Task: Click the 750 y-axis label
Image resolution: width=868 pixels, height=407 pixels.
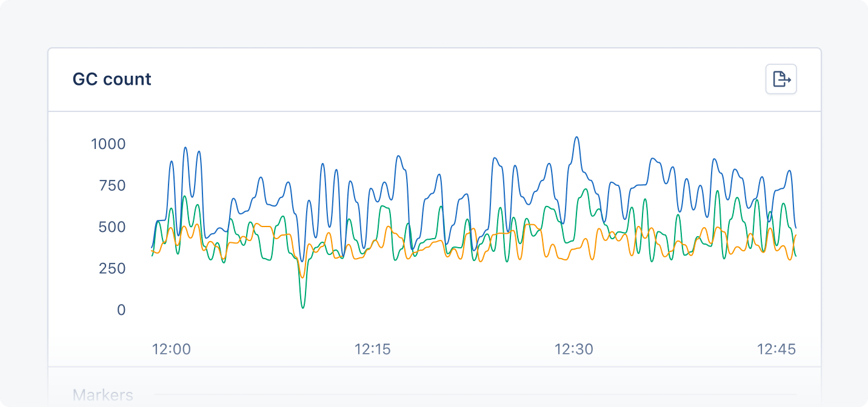Action: [113, 185]
